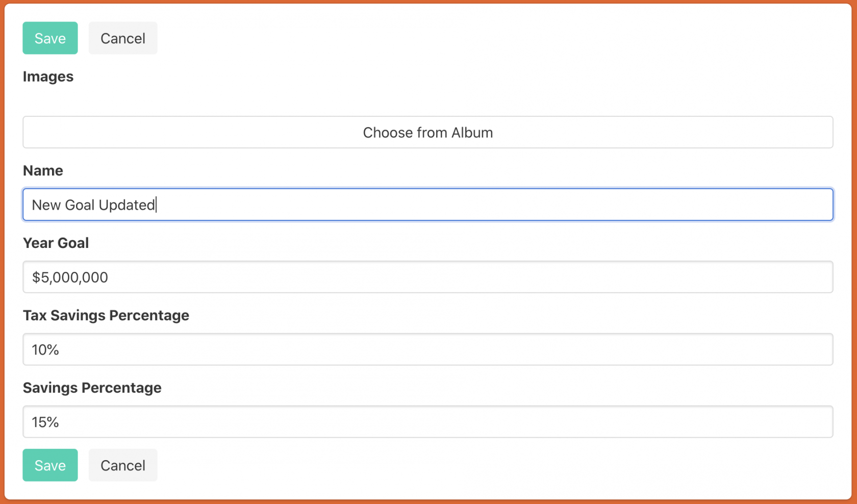Click the Tax Savings Percentage label
Viewport: 857px width, 504px height.
click(x=106, y=315)
